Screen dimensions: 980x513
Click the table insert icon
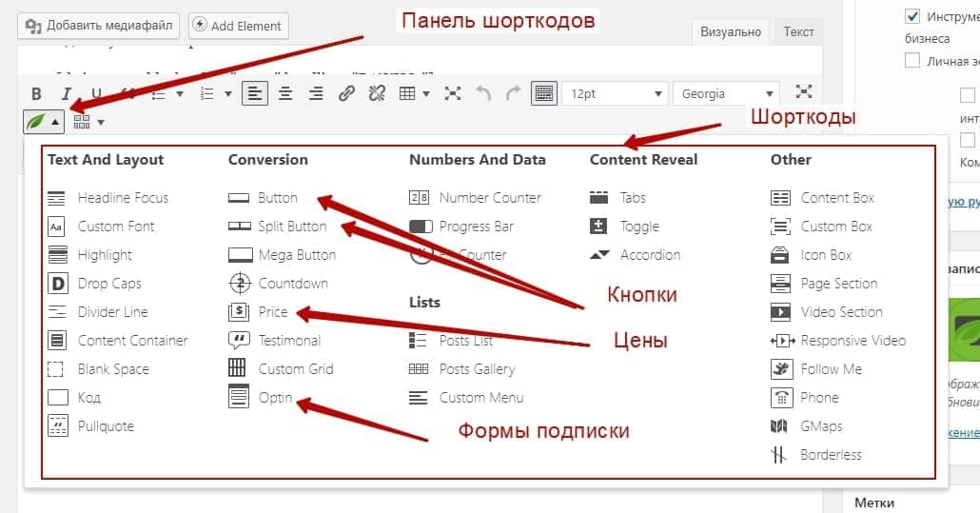407,93
